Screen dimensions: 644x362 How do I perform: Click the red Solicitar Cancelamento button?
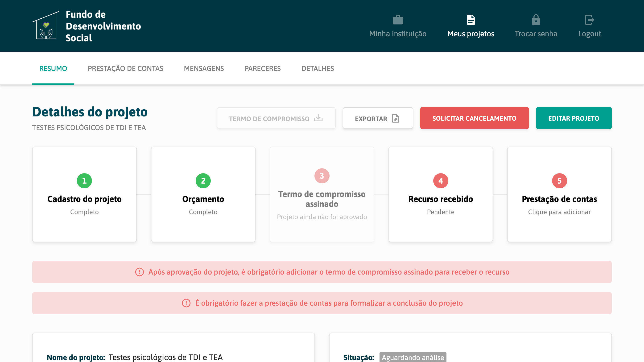click(x=474, y=118)
